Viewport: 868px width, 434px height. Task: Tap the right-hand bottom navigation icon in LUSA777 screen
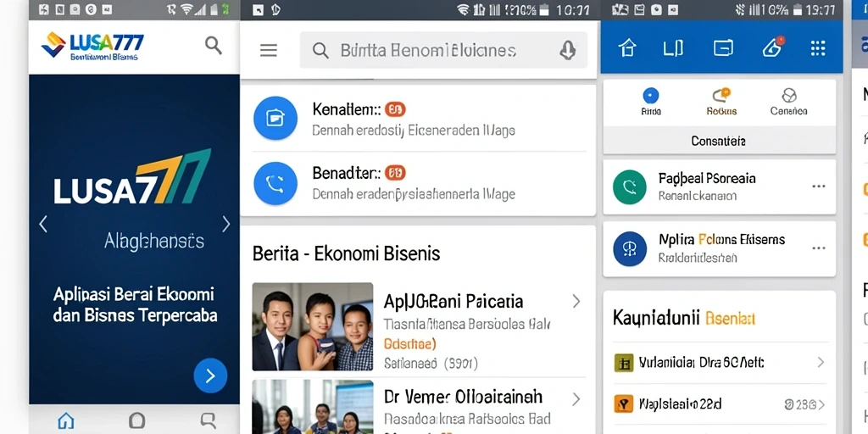pyautogui.click(x=209, y=420)
